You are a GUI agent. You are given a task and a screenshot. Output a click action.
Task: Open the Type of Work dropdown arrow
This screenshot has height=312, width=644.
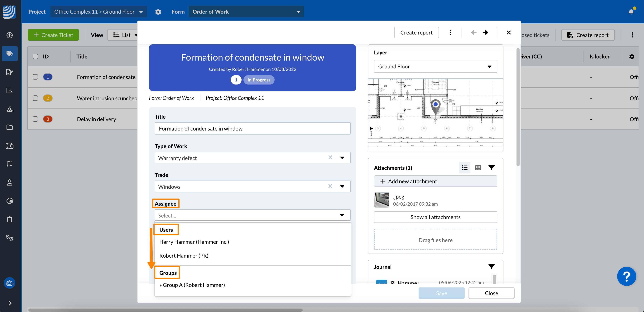tap(342, 158)
